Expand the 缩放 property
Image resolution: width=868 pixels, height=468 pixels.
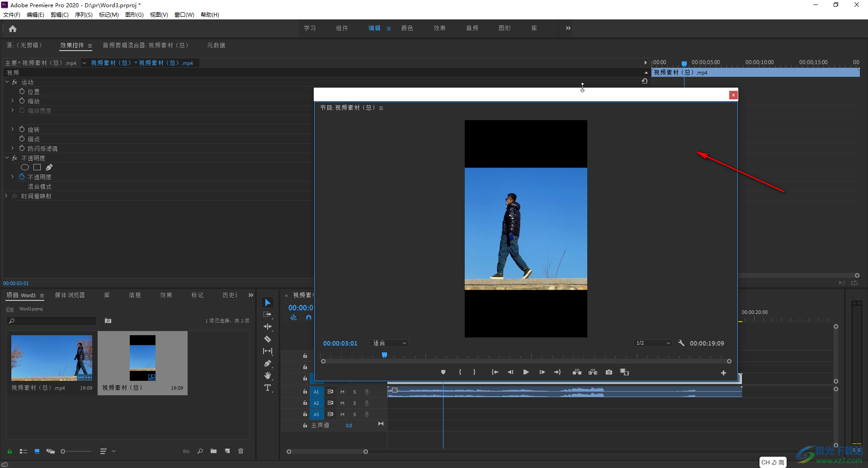pos(12,101)
